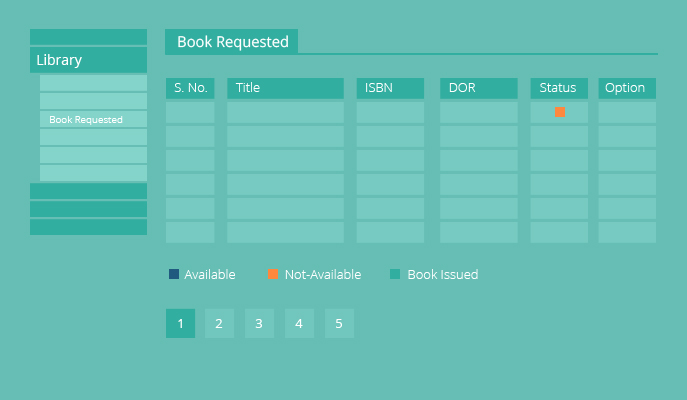The image size is (687, 400).
Task: Jump to page 3 in pagination
Action: click(x=259, y=323)
